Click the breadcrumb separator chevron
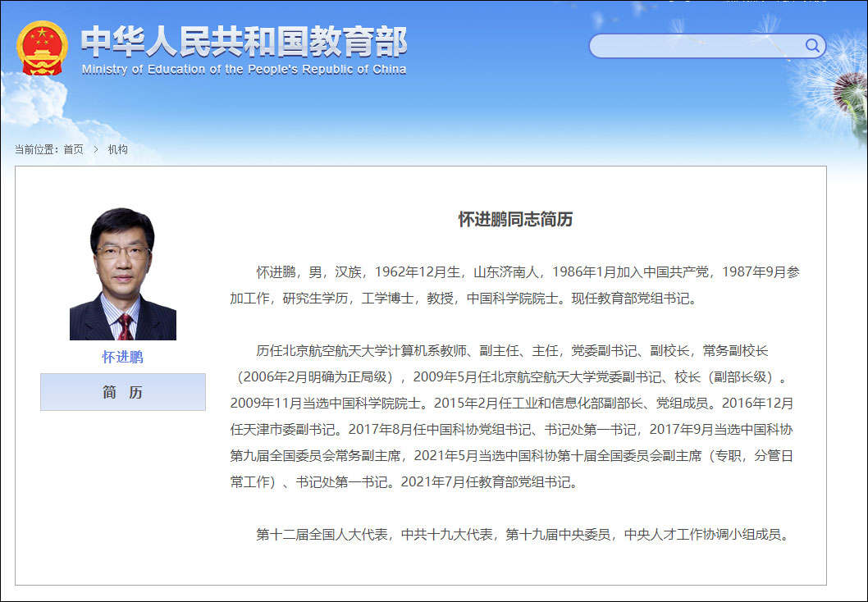This screenshot has height=602, width=868. point(96,149)
